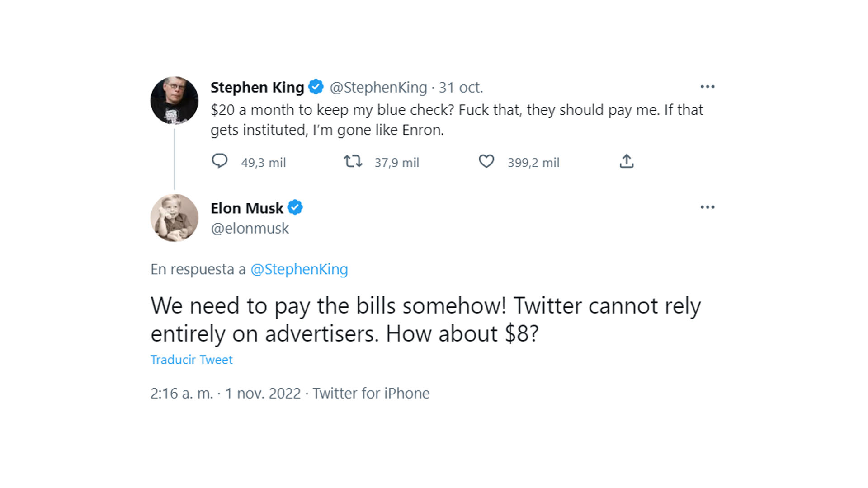
Task: Like Stephen King's tweet with heart icon
Action: tap(486, 161)
